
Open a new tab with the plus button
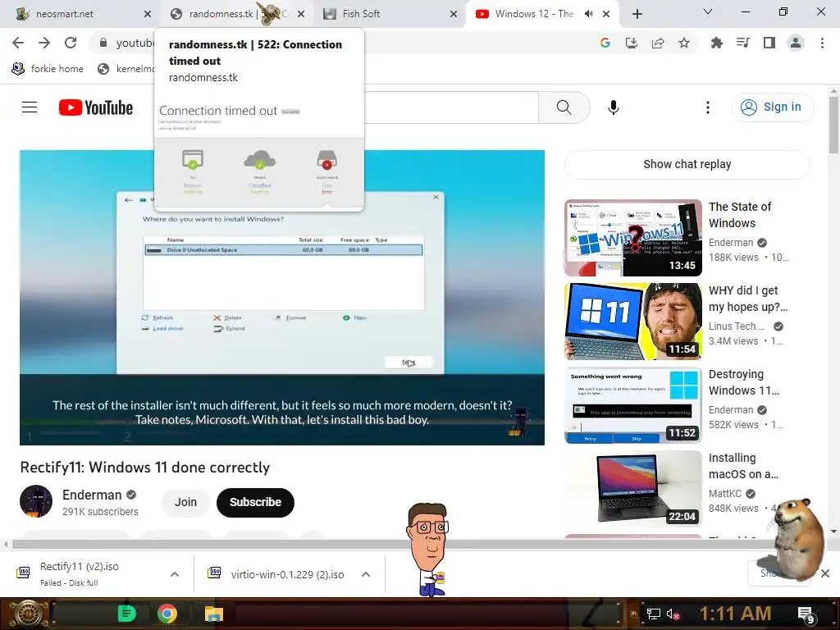[x=637, y=14]
